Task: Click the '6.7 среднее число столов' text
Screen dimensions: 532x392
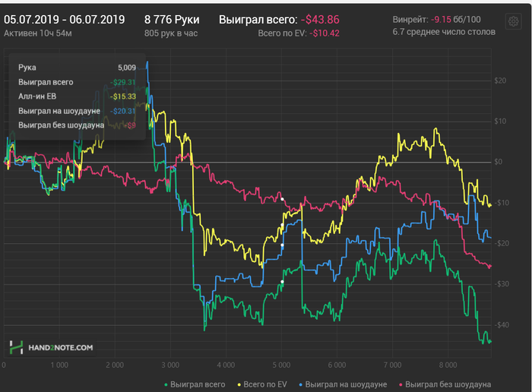Action: 444,33
